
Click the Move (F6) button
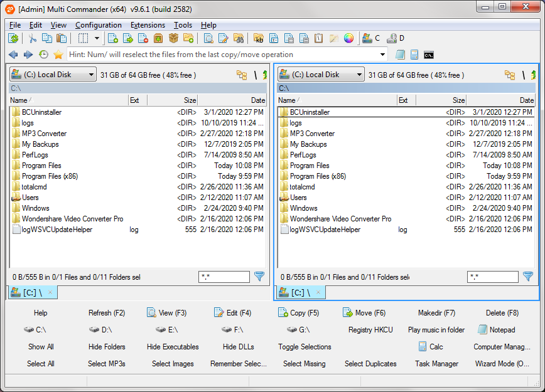tap(364, 313)
